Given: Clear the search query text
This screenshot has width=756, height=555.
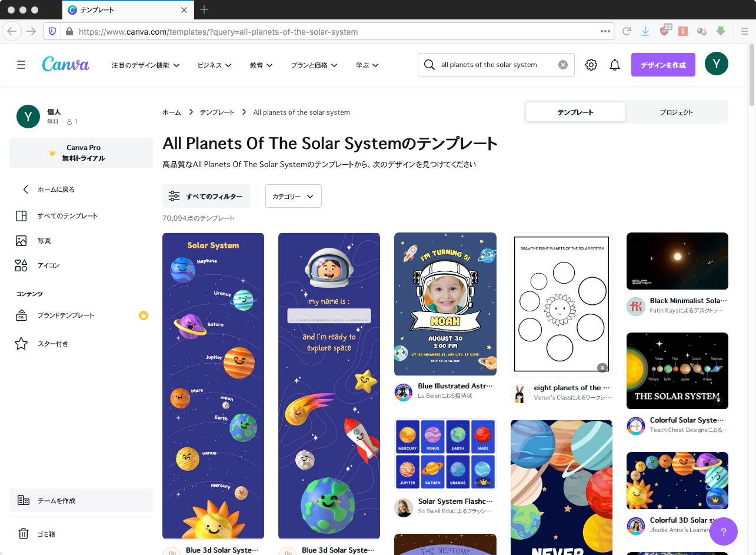Looking at the screenshot, I should click(x=563, y=65).
